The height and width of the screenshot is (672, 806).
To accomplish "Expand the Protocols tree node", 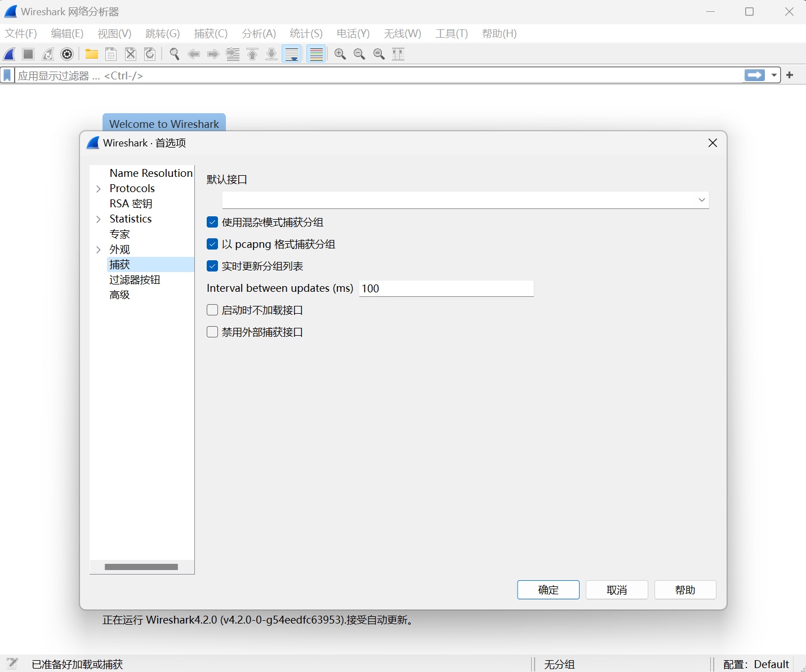I will point(99,189).
